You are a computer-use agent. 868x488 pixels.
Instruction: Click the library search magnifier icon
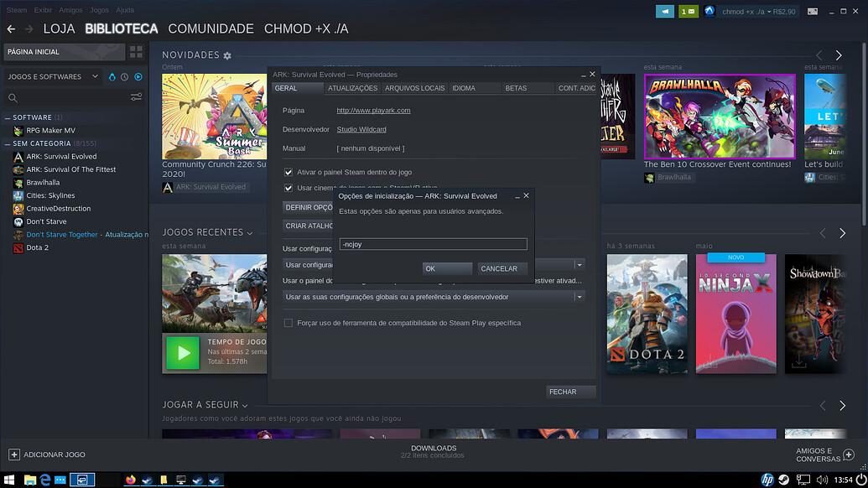tap(13, 98)
